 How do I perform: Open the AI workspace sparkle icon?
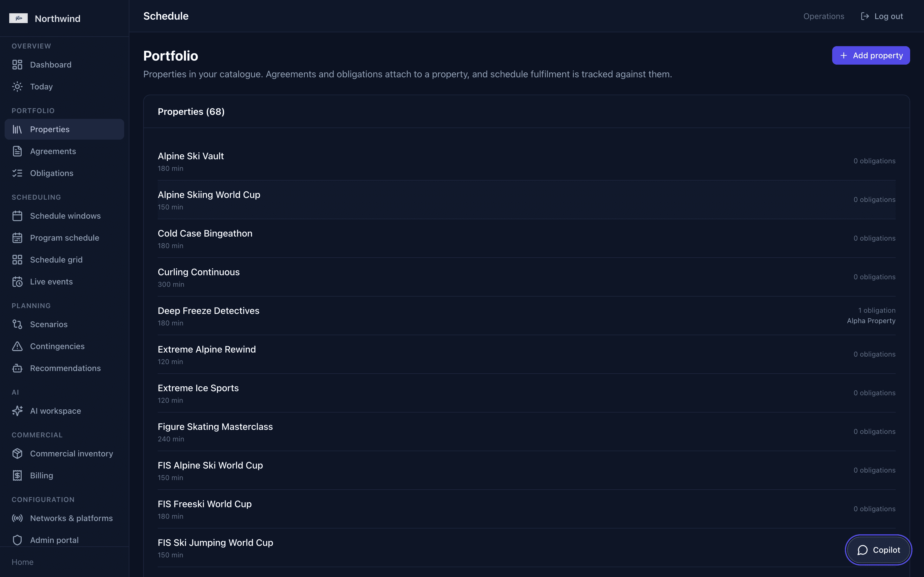click(x=17, y=411)
